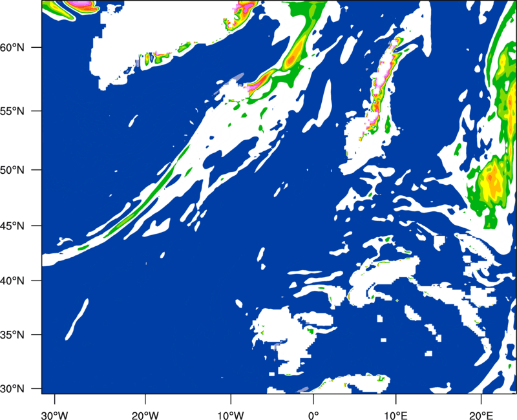Click the 60°N latitude label

coord(19,48)
